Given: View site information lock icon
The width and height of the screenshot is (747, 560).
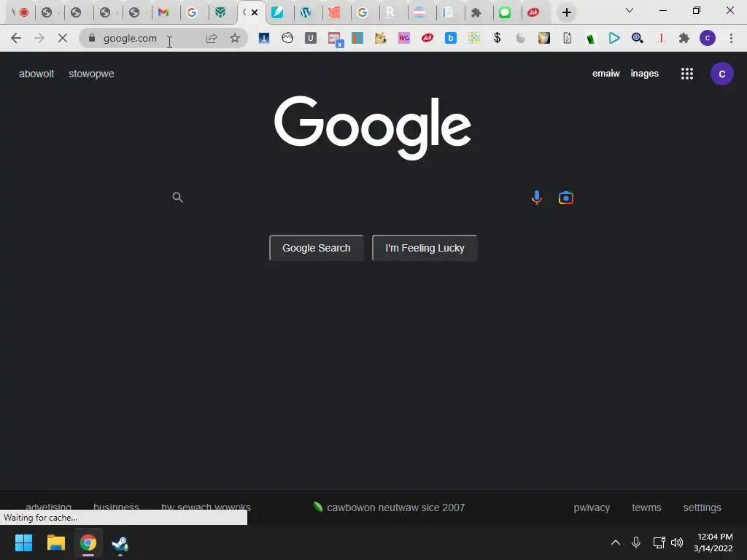Looking at the screenshot, I should point(92,38).
